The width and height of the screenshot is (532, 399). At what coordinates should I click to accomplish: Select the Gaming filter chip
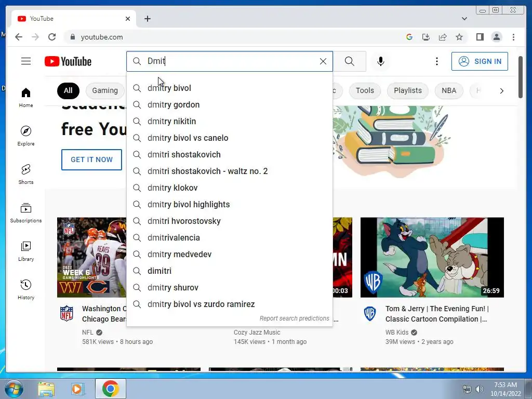105,90
